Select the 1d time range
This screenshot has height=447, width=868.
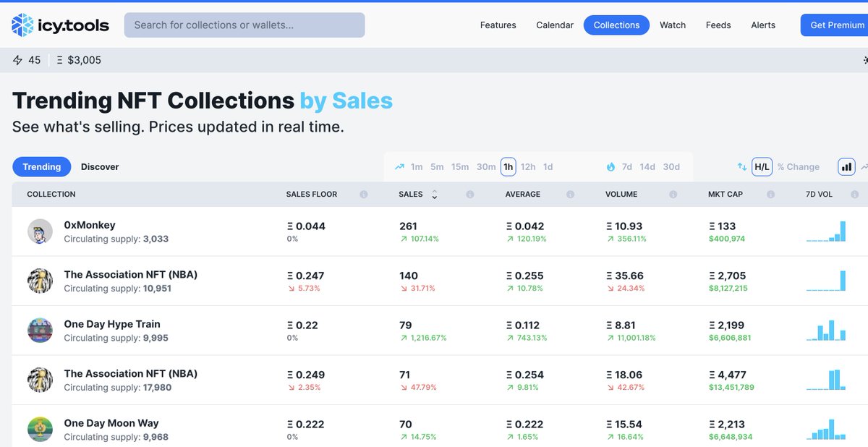coord(548,167)
